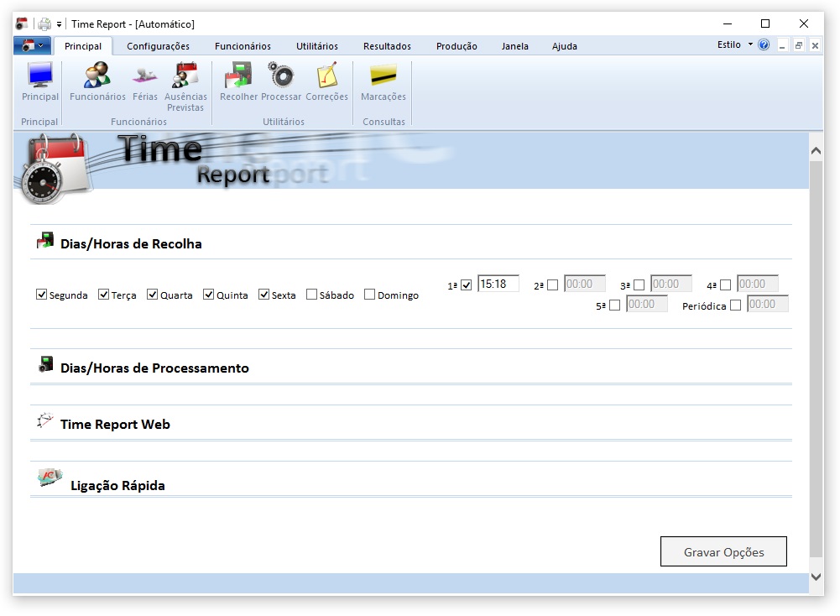Open the Configurações tab
Image resolution: width=840 pixels, height=616 pixels.
point(158,46)
